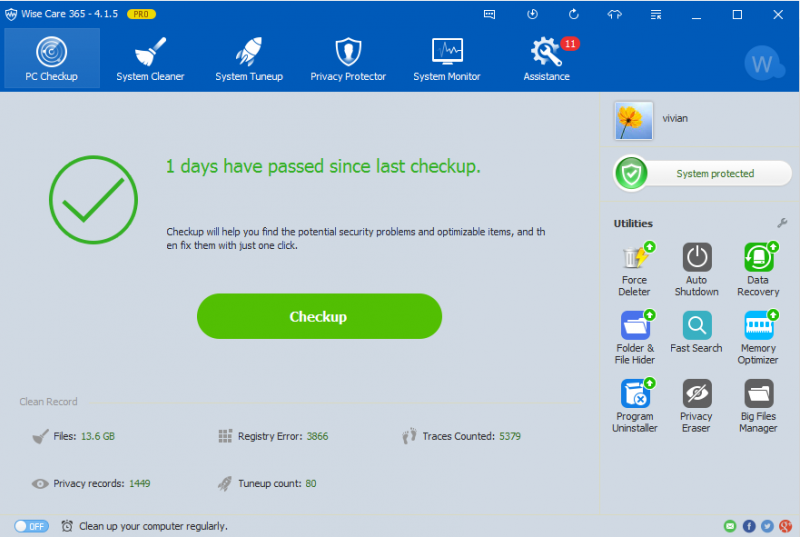Open feedback message icon in title bar
This screenshot has width=800, height=537.
(x=489, y=14)
